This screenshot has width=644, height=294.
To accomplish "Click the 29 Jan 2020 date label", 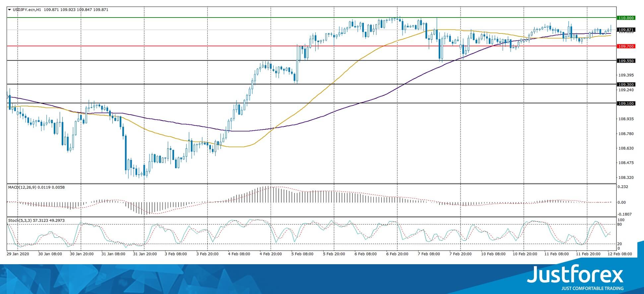I will (x=18, y=254).
